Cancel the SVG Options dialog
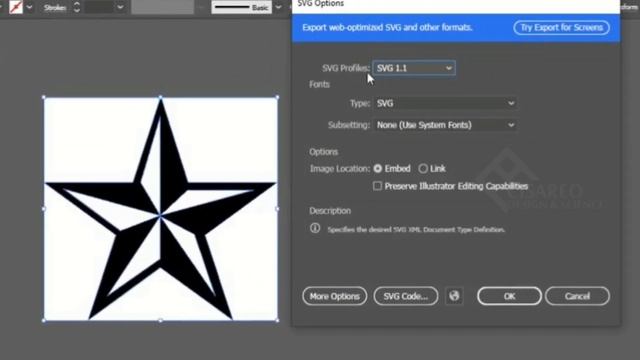The width and height of the screenshot is (640, 360). (577, 296)
